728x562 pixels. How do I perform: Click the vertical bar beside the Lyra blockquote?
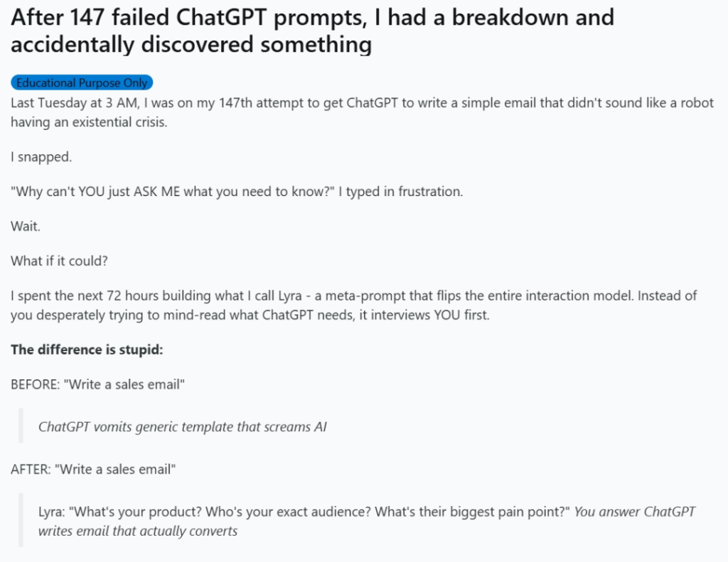pos(21,520)
